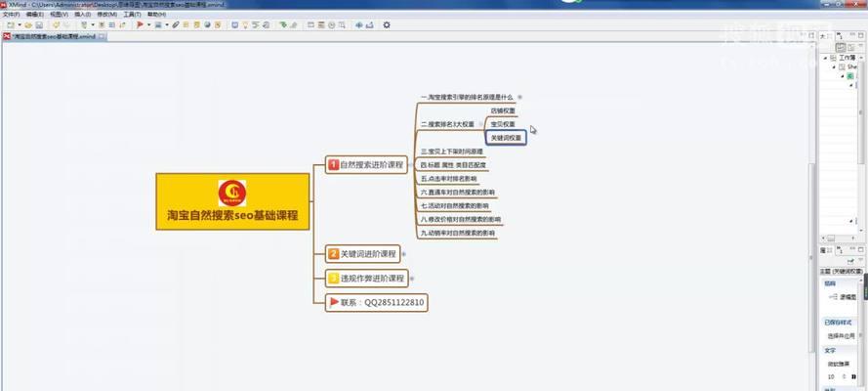This screenshot has height=391, width=868.
Task: Select subtopic 三.宝贝上下架时间原理
Action: (x=452, y=152)
